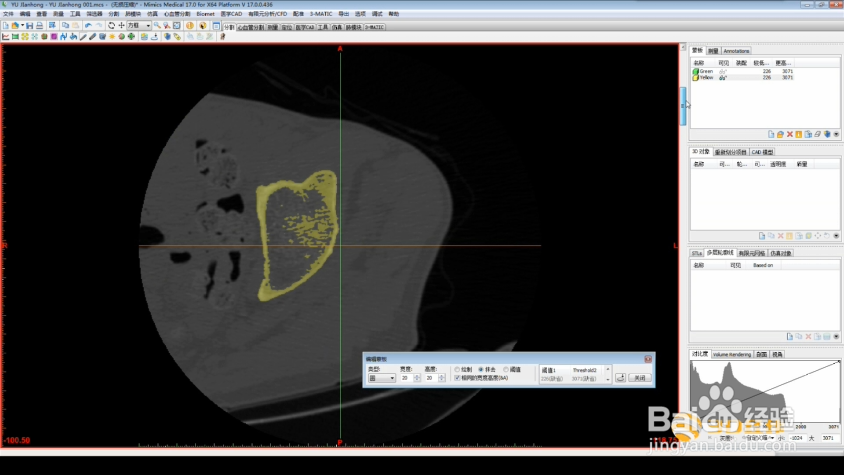Click 高度 height stepper arrows
844x475 pixels.
(x=441, y=378)
